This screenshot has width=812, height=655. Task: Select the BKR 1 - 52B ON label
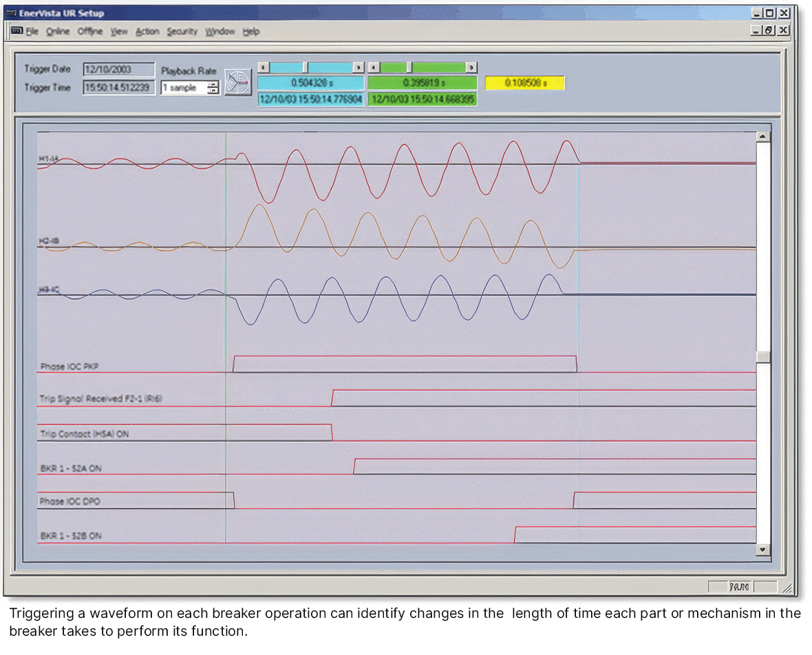click(x=71, y=536)
